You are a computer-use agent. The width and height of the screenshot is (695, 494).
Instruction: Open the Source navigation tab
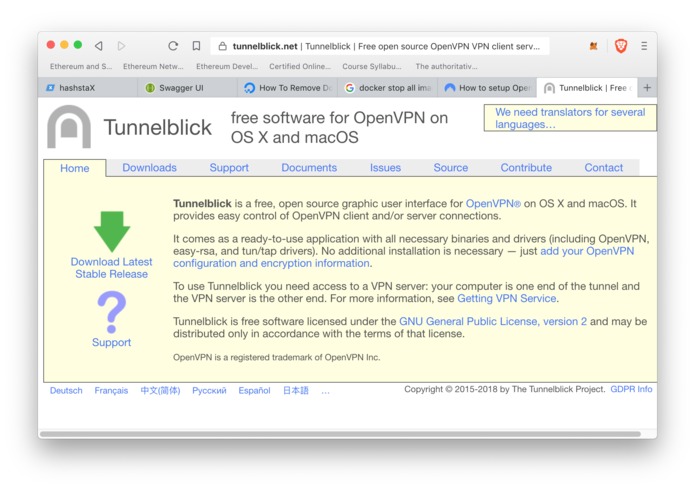click(x=451, y=167)
